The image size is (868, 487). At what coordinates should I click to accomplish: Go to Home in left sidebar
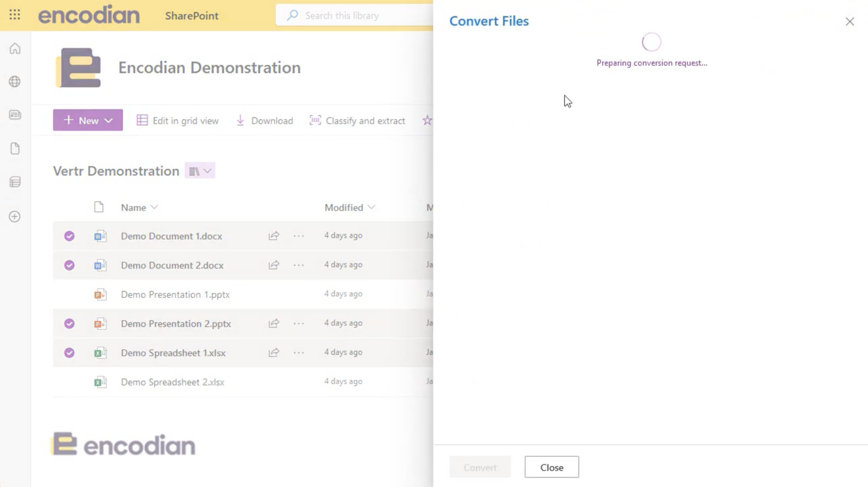click(x=15, y=48)
